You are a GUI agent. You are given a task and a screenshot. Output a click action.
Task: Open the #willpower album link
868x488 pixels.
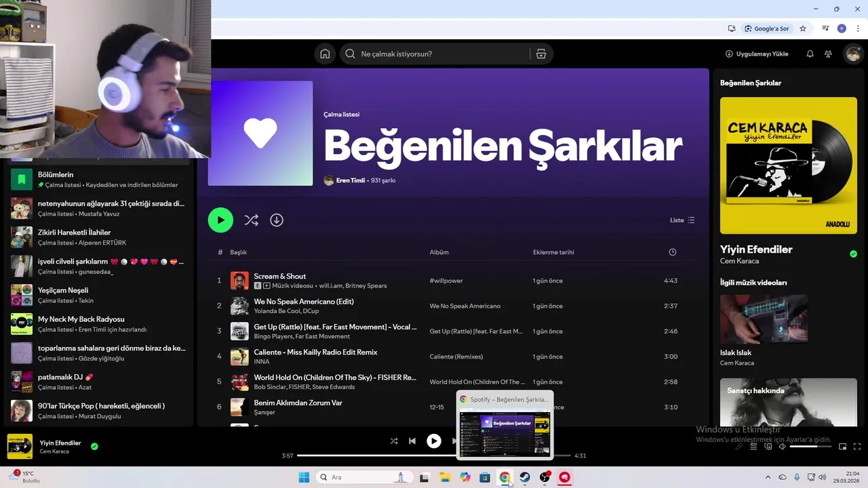click(x=446, y=281)
